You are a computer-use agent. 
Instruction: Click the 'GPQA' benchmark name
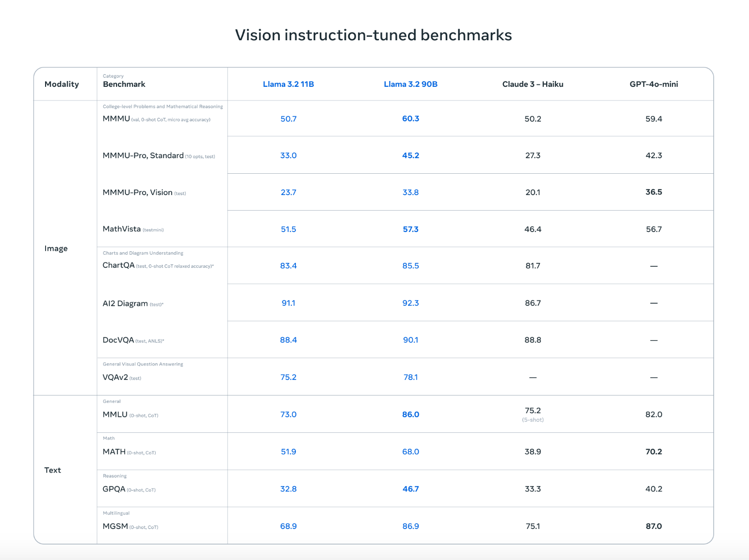point(114,489)
